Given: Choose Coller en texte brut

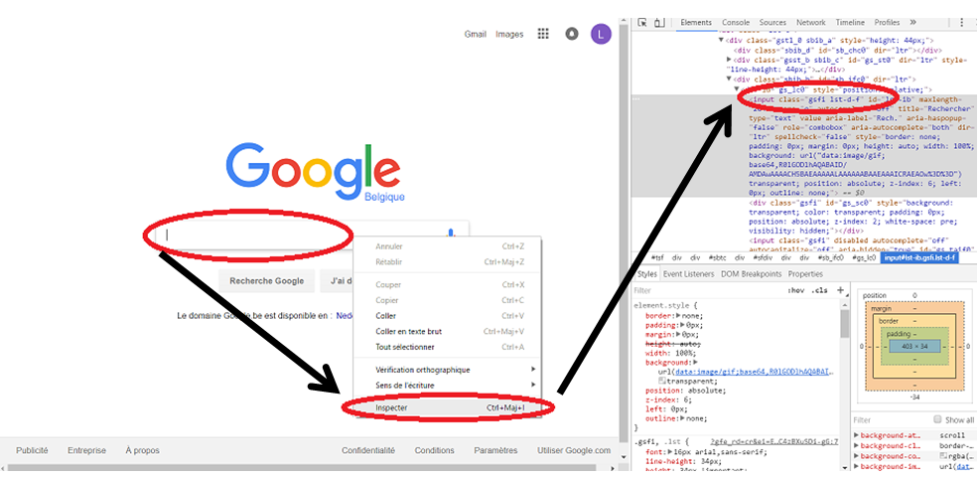Looking at the screenshot, I should (x=448, y=331).
